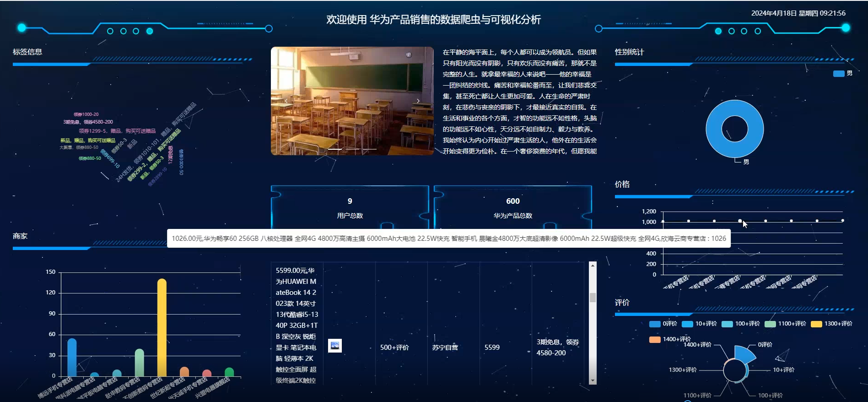The image size is (868, 402).
Task: Show the previous carousel image with left arrow
Action: 286,101
